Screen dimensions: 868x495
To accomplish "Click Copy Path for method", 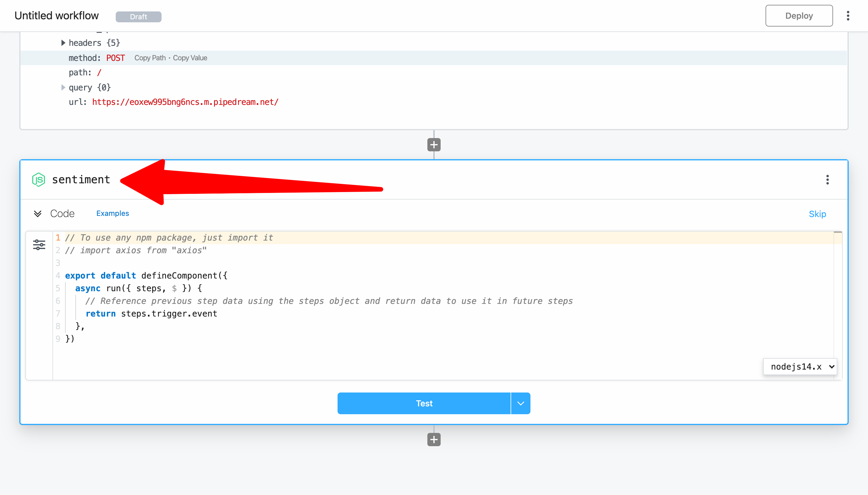I will pyautogui.click(x=150, y=58).
